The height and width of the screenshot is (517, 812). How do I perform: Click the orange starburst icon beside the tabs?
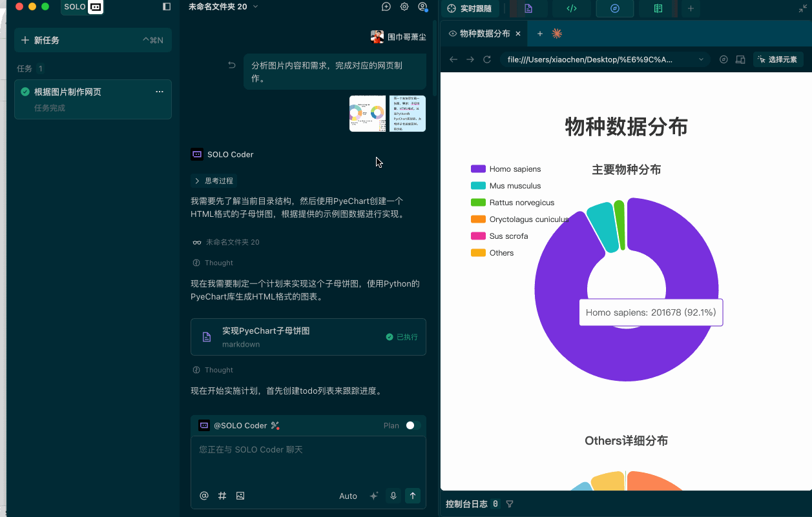tap(557, 34)
